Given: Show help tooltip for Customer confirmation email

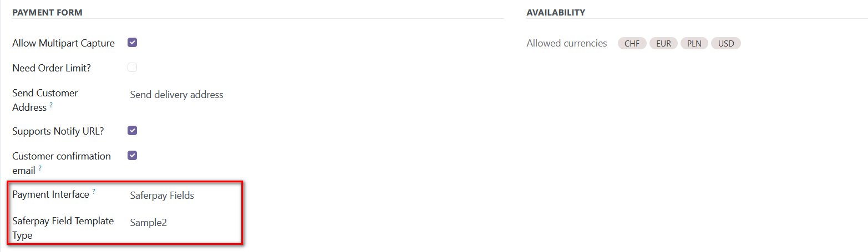Looking at the screenshot, I should (x=40, y=167).
